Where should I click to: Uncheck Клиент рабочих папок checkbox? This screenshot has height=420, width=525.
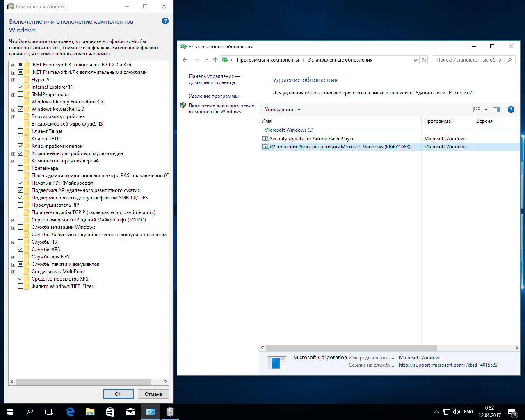tap(20, 146)
